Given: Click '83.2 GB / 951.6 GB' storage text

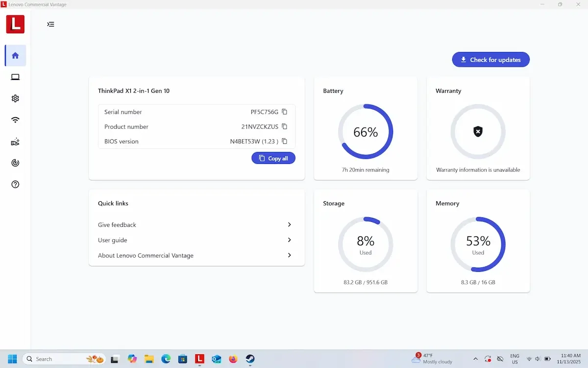Looking at the screenshot, I should (366, 283).
